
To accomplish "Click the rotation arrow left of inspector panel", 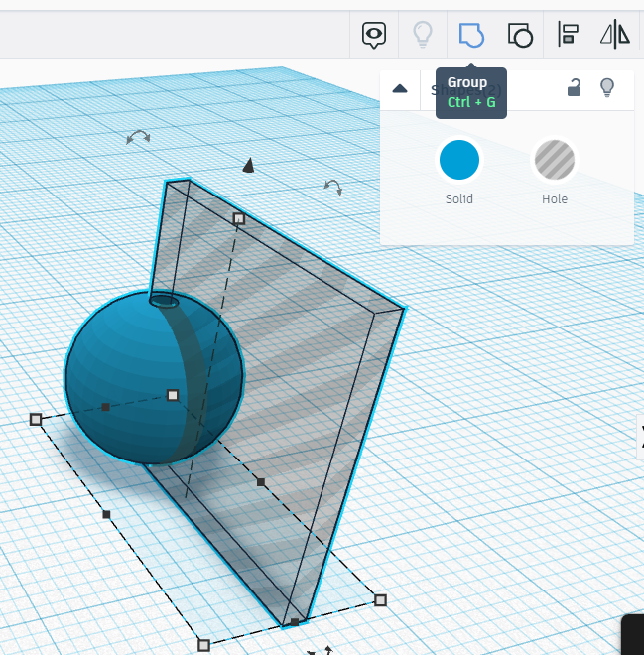I will [x=333, y=188].
